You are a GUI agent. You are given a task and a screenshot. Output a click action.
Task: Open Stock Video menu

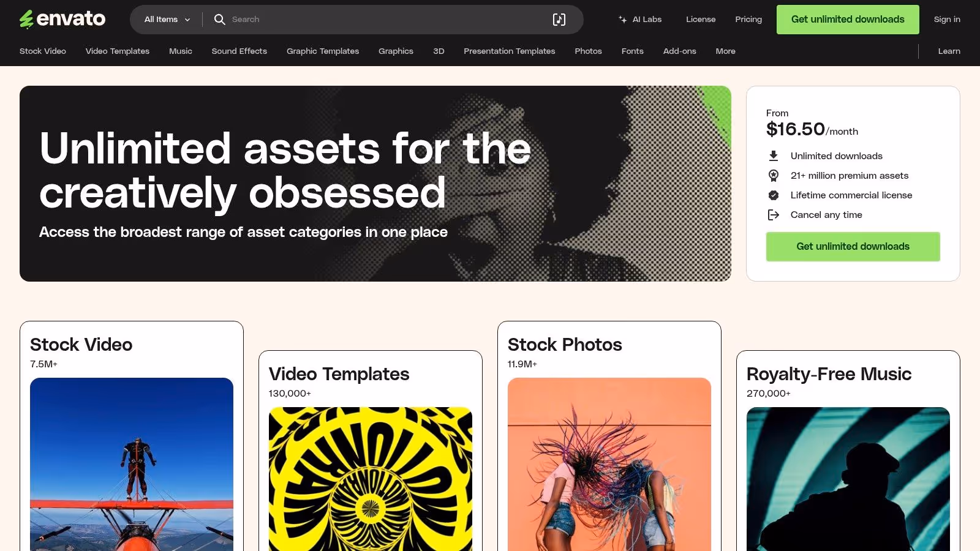coord(43,51)
